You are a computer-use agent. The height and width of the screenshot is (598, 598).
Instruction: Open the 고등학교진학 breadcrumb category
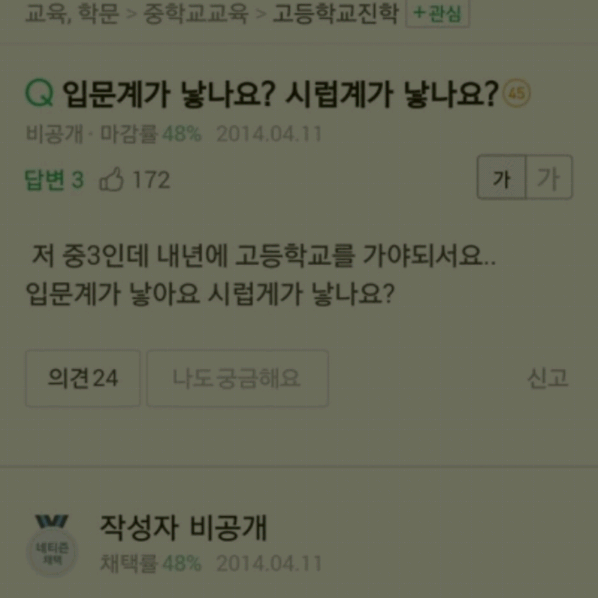coord(336,14)
